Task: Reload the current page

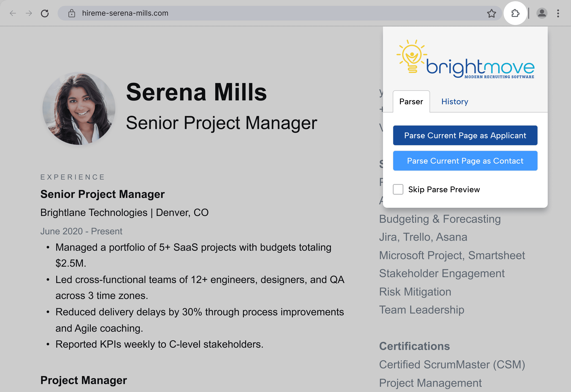Action: pos(45,13)
